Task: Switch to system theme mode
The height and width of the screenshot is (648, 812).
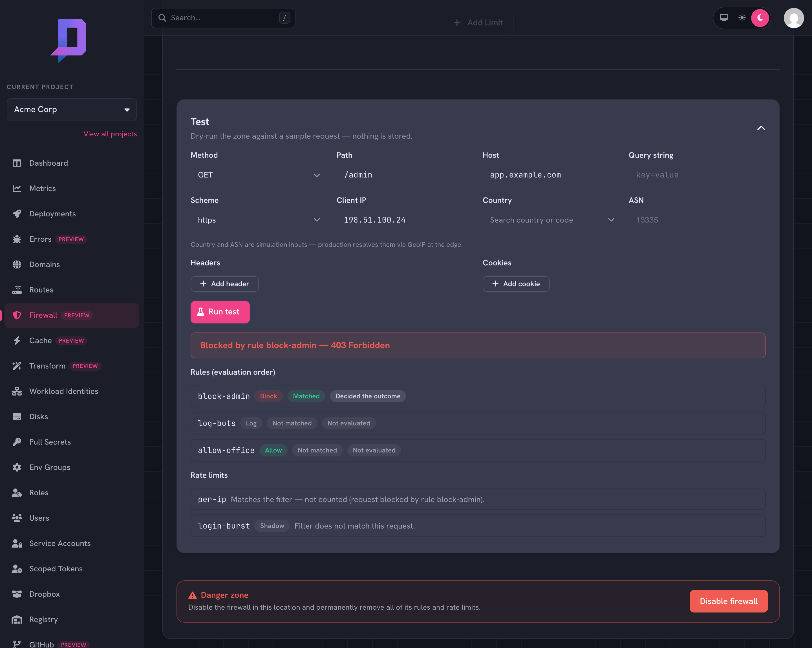Action: tap(724, 18)
